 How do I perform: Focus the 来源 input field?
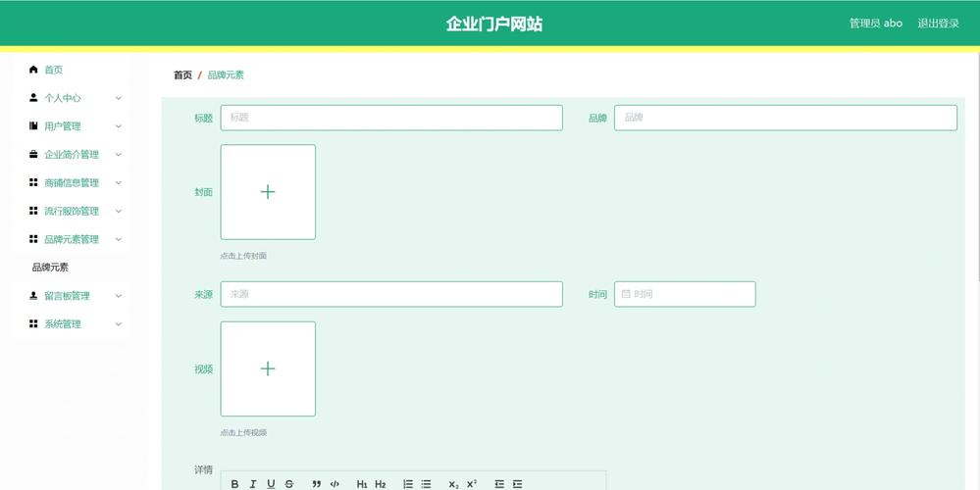point(391,294)
